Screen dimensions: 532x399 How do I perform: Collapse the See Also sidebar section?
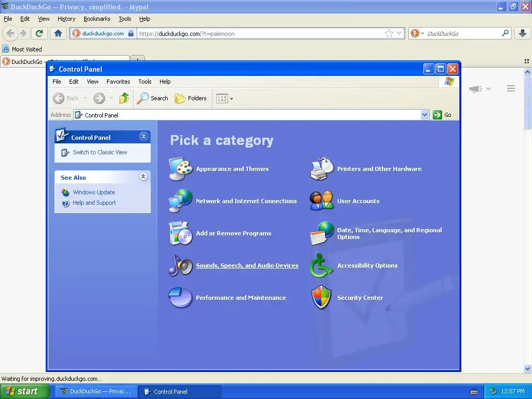pos(143,177)
